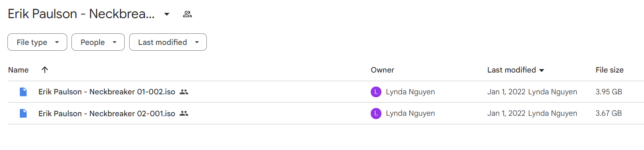Click the Erik Paulson - Neckbrea... folder title
This screenshot has height=150, width=644.
pos(81,14)
